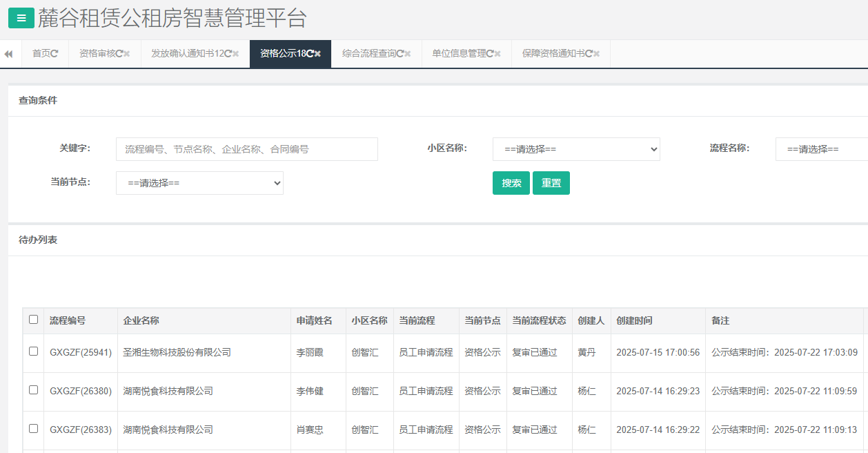Open the 单位信息管理 tab
Screen dimensions: 868x453
click(x=459, y=54)
